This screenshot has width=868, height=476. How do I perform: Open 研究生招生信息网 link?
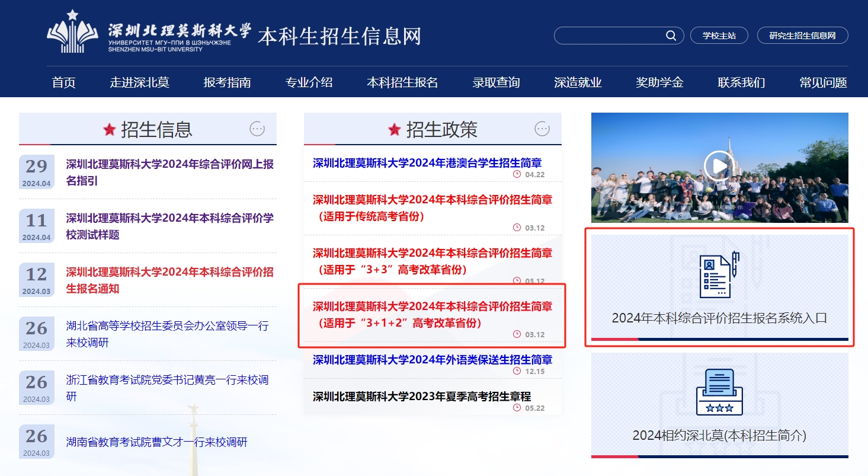(x=803, y=36)
